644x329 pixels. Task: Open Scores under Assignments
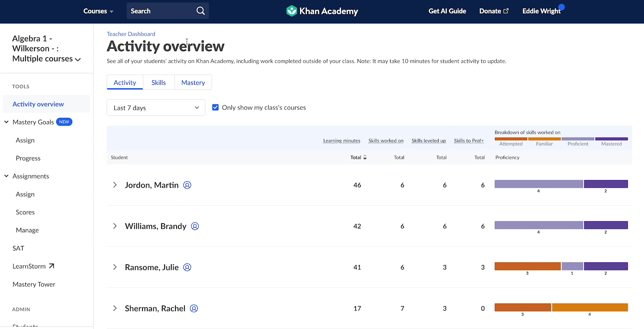[25, 212]
